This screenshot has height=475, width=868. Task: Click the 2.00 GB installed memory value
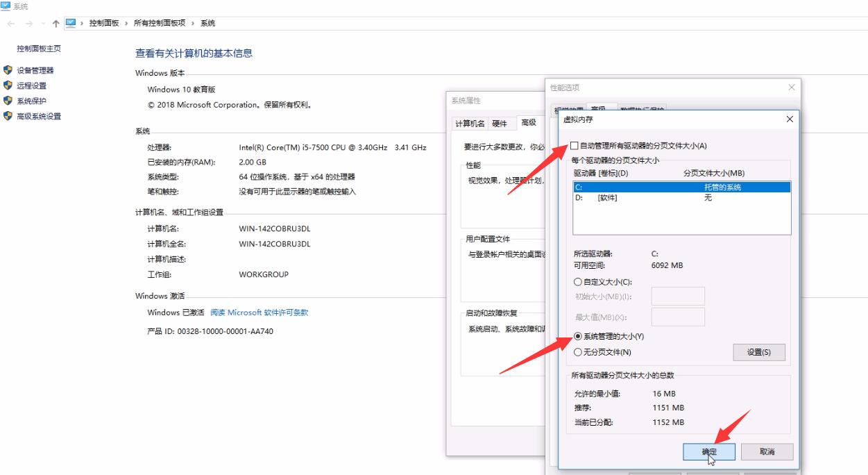pos(252,162)
